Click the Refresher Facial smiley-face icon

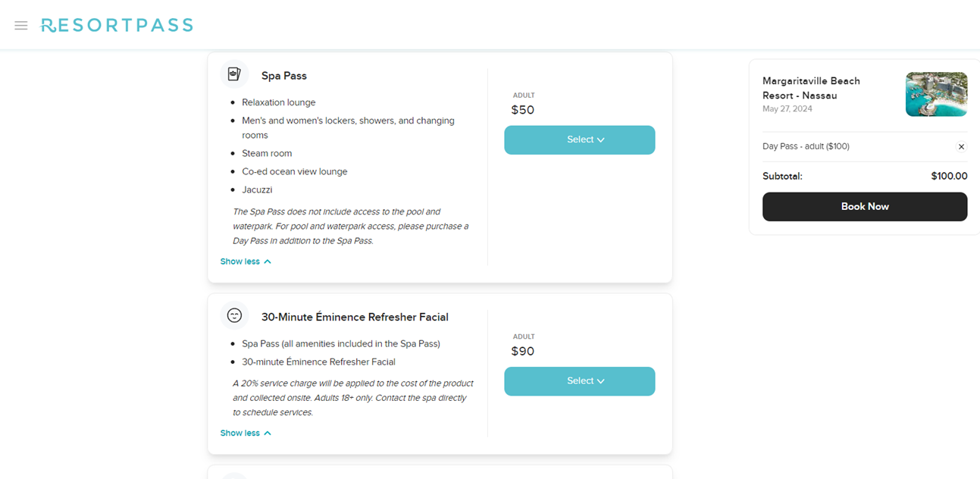pyautogui.click(x=234, y=315)
